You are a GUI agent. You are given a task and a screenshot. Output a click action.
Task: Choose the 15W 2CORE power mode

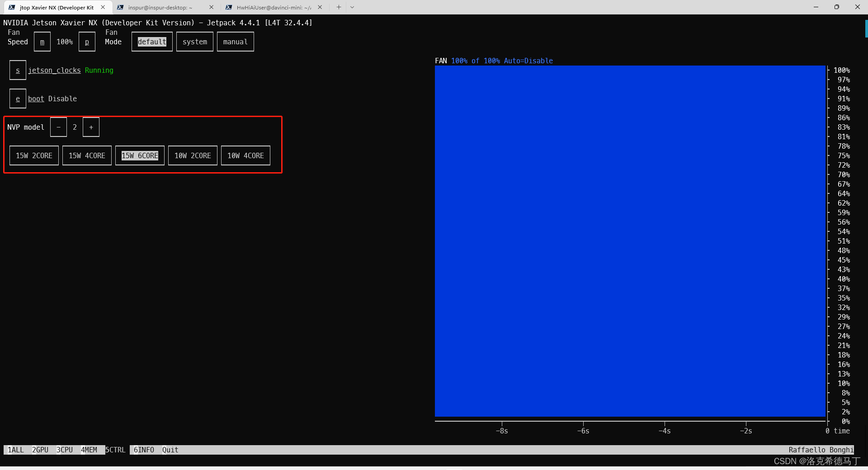tap(34, 156)
